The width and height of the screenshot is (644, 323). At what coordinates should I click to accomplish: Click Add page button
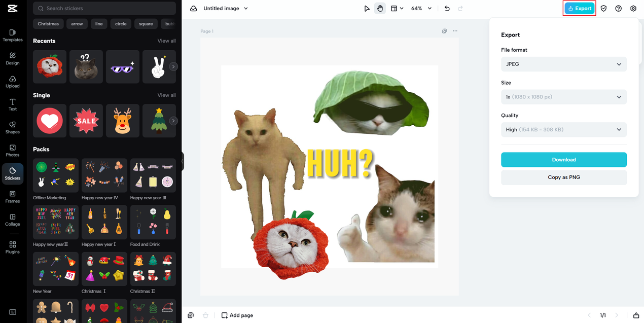pos(237,315)
